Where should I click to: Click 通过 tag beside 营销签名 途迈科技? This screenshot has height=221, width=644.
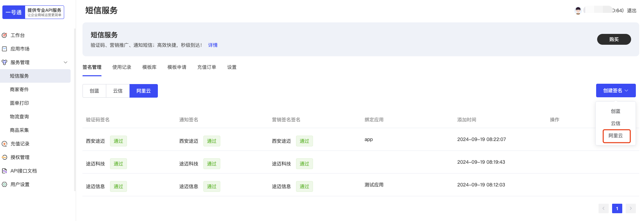[x=305, y=164]
